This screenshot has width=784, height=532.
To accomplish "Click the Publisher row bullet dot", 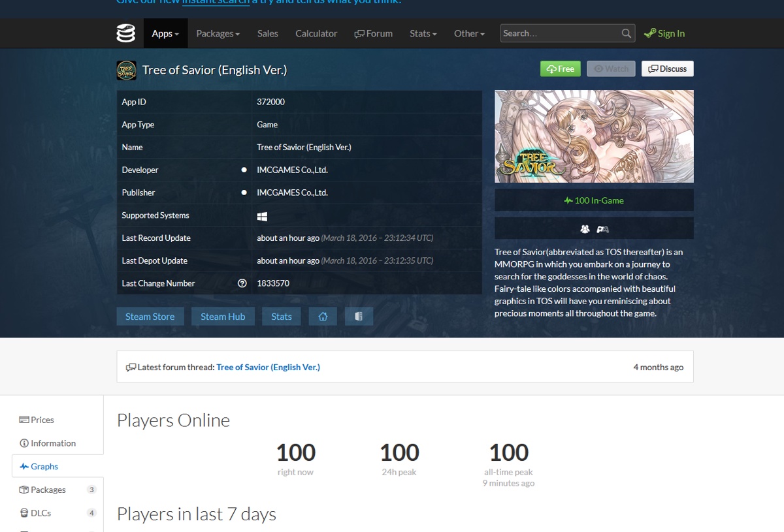I will pyautogui.click(x=244, y=193).
